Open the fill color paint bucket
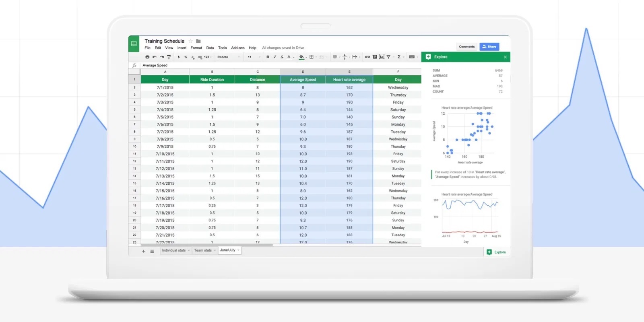 [x=301, y=57]
